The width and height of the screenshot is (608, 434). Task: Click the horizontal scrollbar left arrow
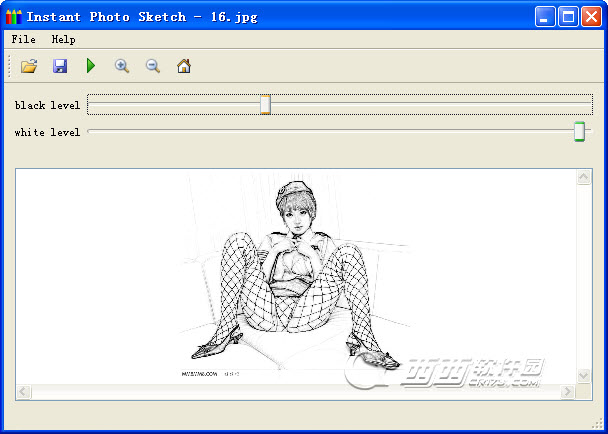coord(24,392)
